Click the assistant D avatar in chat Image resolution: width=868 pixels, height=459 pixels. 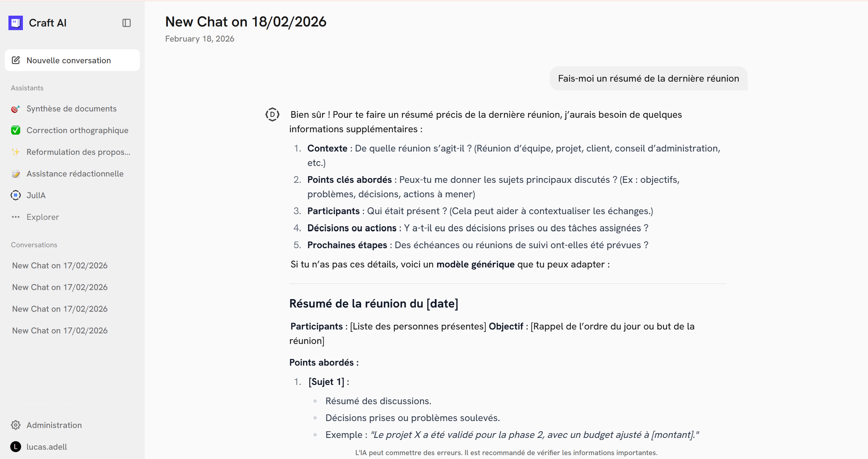(x=272, y=114)
